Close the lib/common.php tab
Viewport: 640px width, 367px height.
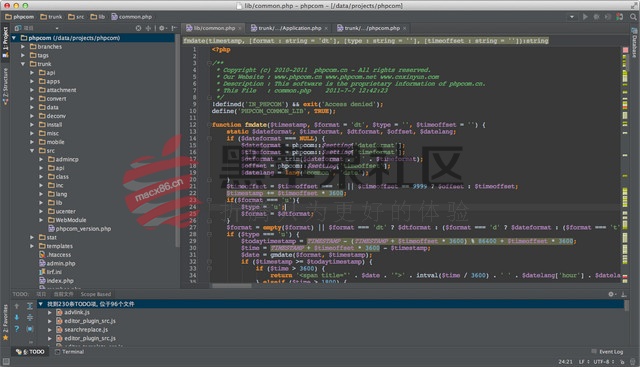[240, 28]
